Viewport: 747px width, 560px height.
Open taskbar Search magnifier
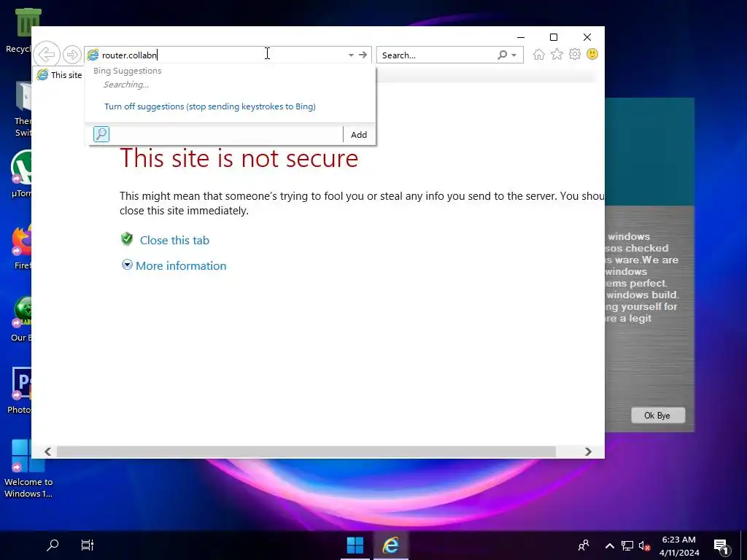[x=53, y=545]
